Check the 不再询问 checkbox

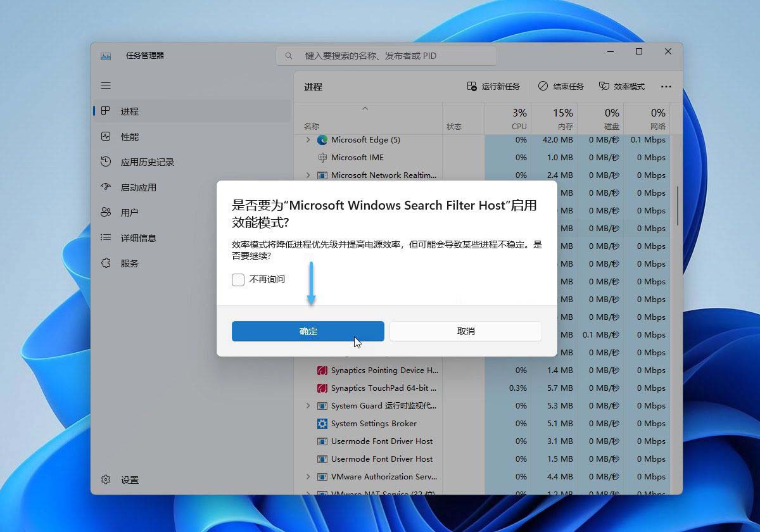tap(238, 279)
